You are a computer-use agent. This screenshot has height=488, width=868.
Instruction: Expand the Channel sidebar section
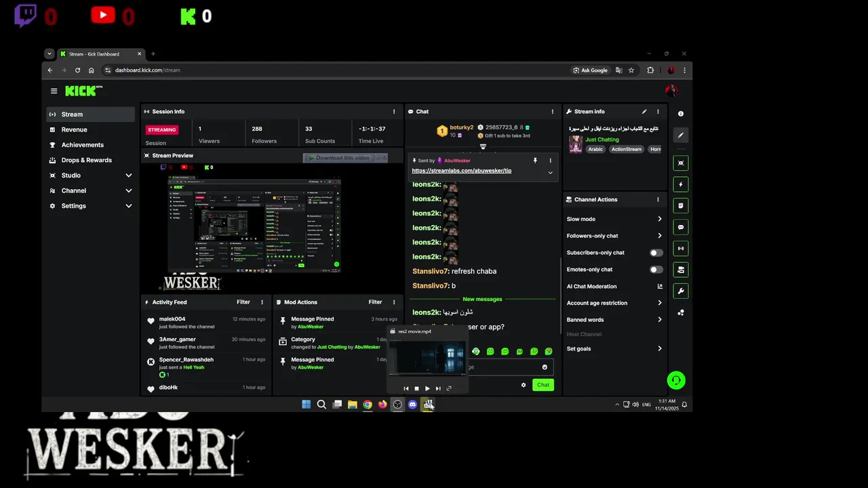coord(129,191)
